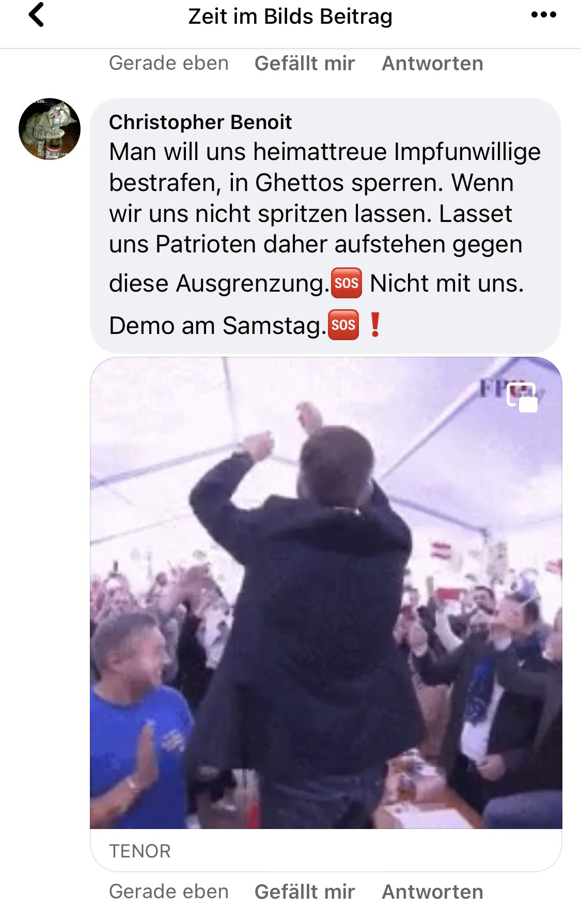The image size is (581, 924).
Task: Tap the SOS emoji after Samstag
Action: 343,325
